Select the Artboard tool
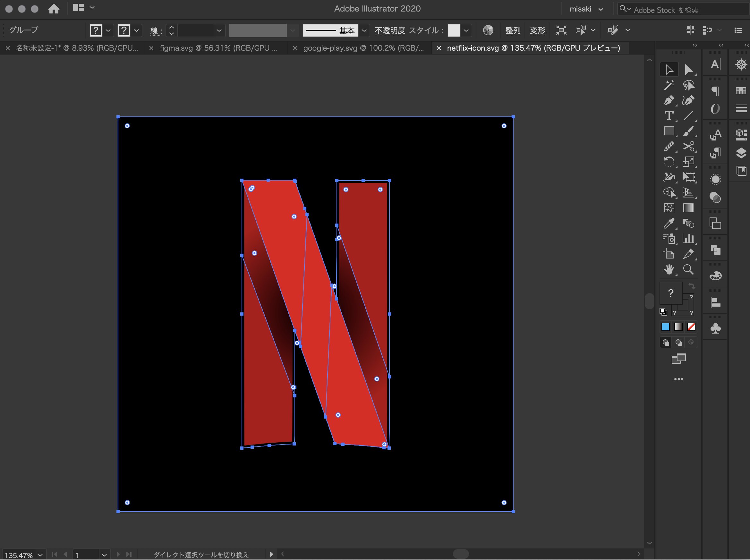Image resolution: width=750 pixels, height=560 pixels. coord(669,254)
